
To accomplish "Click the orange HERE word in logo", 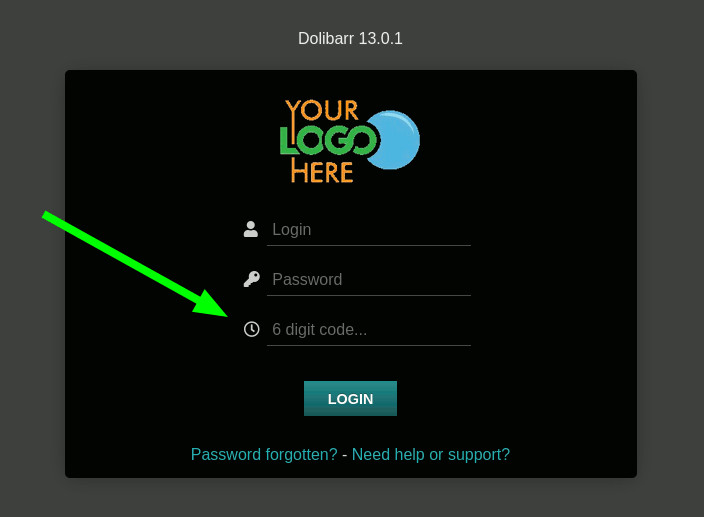I will 322,171.
